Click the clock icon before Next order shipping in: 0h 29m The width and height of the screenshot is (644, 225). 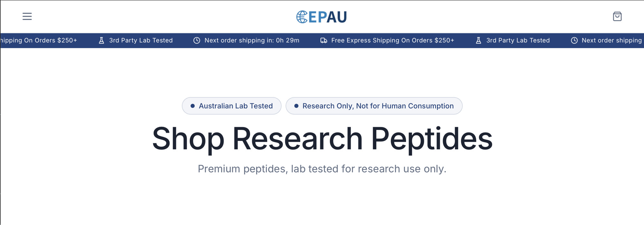click(x=197, y=40)
